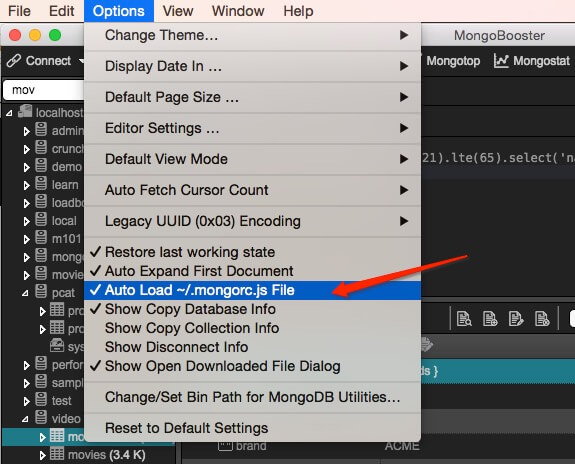Select the demo database icon
Screen dimensions: 575x464
point(41,165)
